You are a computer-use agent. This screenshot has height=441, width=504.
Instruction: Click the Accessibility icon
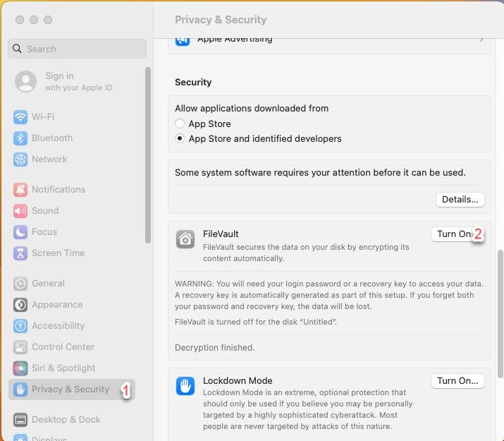[x=20, y=326]
